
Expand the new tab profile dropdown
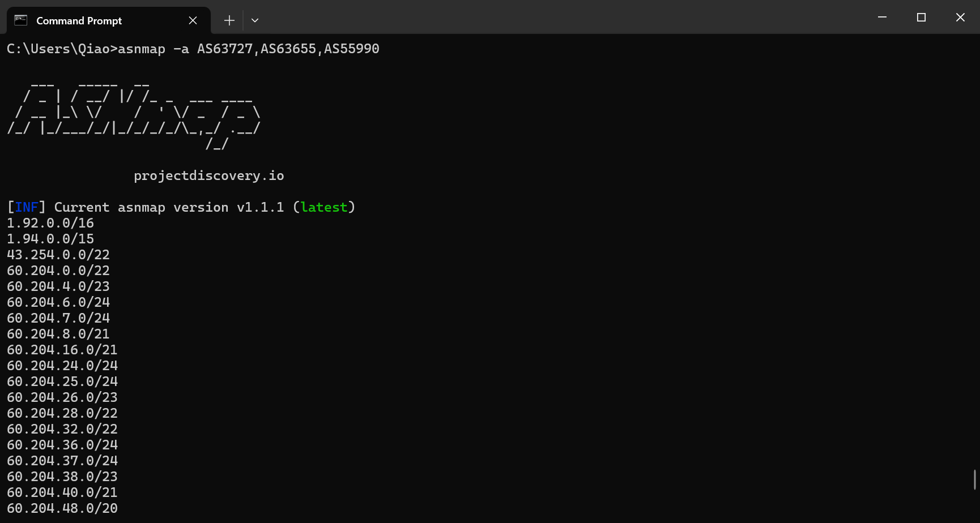click(x=255, y=20)
